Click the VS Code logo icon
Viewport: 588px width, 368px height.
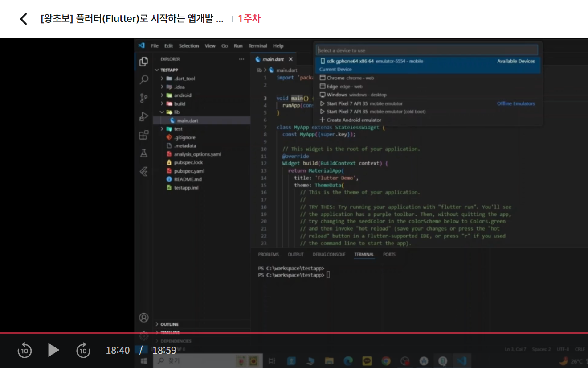pyautogui.click(x=142, y=45)
